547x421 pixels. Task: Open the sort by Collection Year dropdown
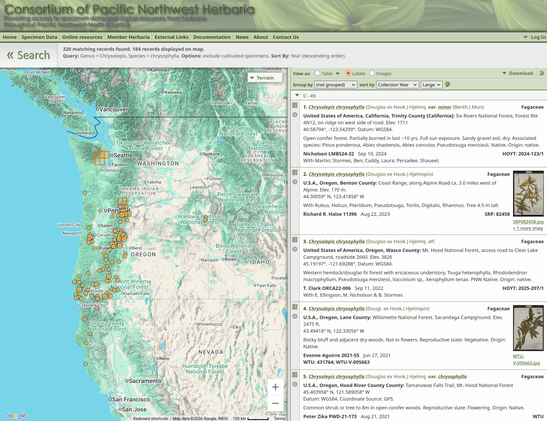[397, 85]
